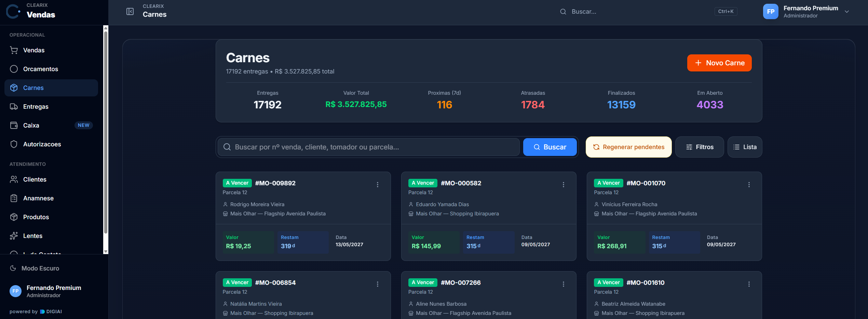
Task: Open Anamnese clipboard icon in sidebar
Action: point(14,198)
